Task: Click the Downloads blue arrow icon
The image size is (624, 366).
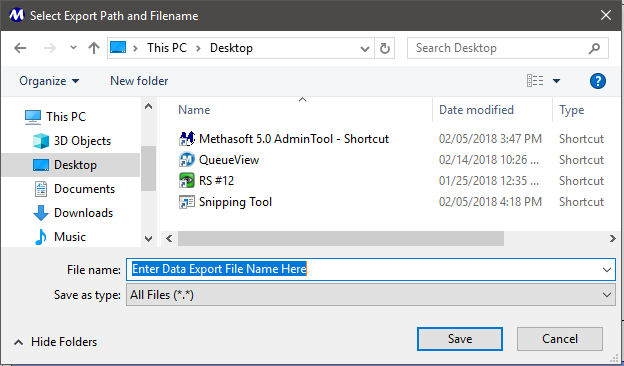Action: (x=41, y=213)
